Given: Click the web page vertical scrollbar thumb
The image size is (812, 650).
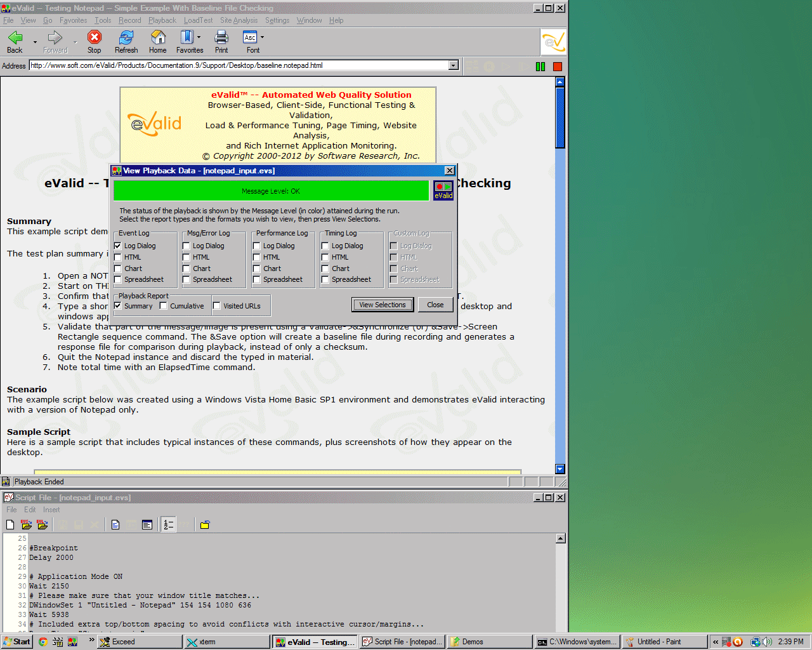Looking at the screenshot, I should [560, 118].
